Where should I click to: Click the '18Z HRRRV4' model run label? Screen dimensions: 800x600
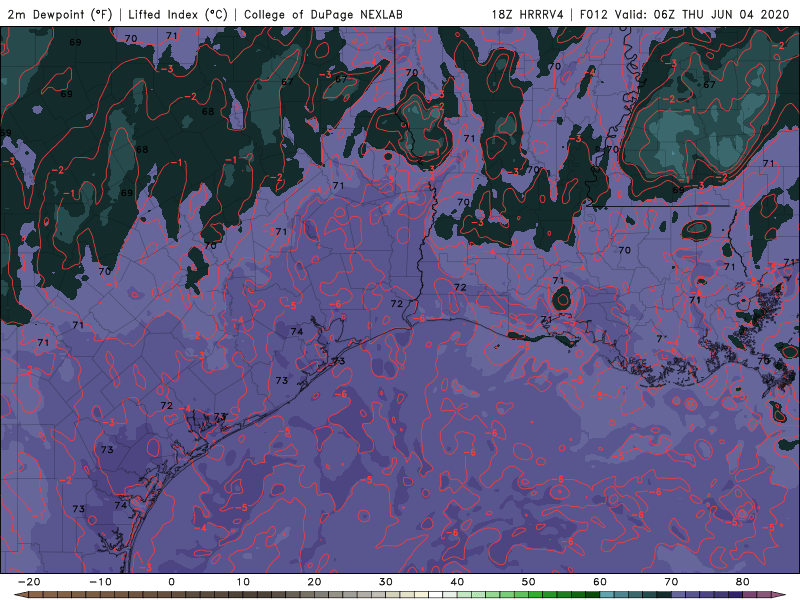tap(527, 14)
